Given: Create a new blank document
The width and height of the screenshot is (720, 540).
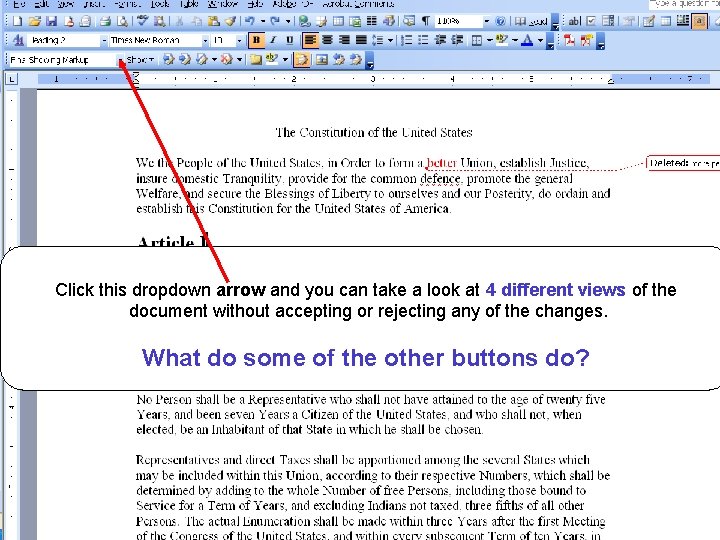Looking at the screenshot, I should point(17,21).
